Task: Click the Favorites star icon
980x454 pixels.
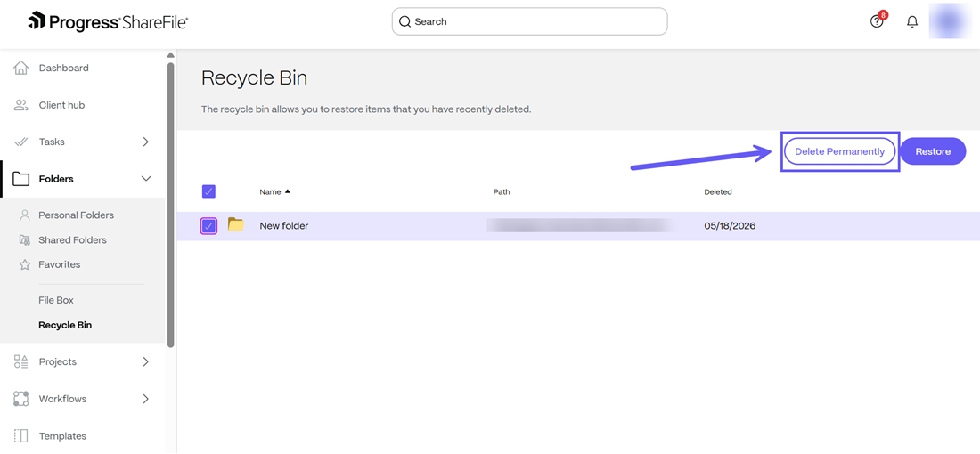Action: coord(24,264)
